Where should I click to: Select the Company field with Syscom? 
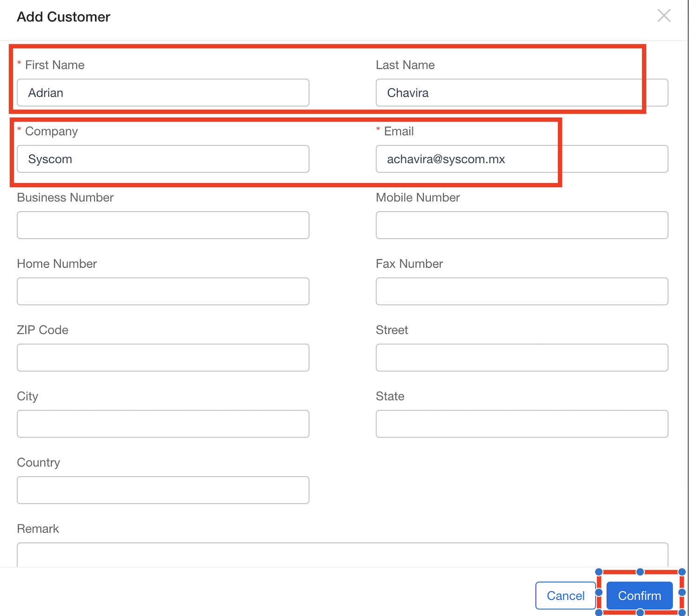click(x=163, y=159)
